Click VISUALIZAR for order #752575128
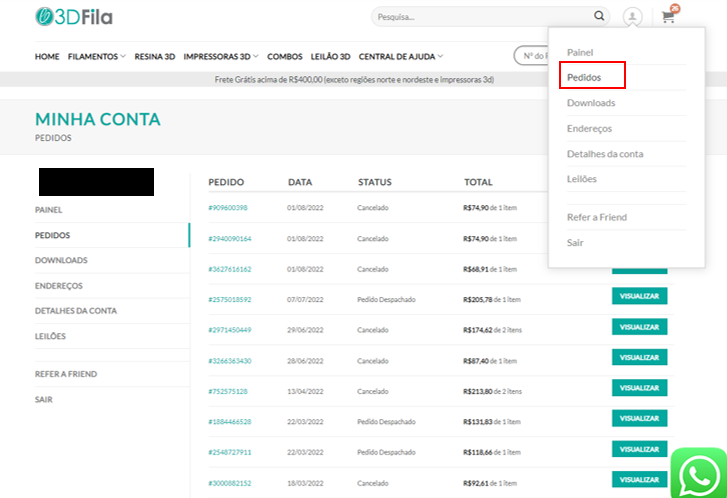This screenshot has width=727, height=498. point(639,388)
